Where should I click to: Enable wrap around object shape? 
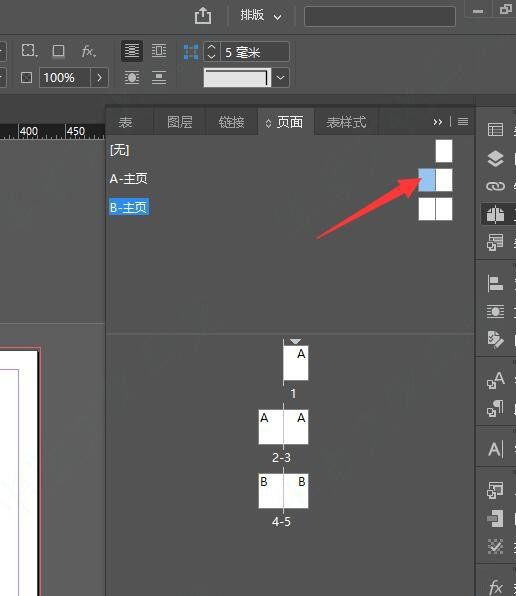(x=132, y=78)
